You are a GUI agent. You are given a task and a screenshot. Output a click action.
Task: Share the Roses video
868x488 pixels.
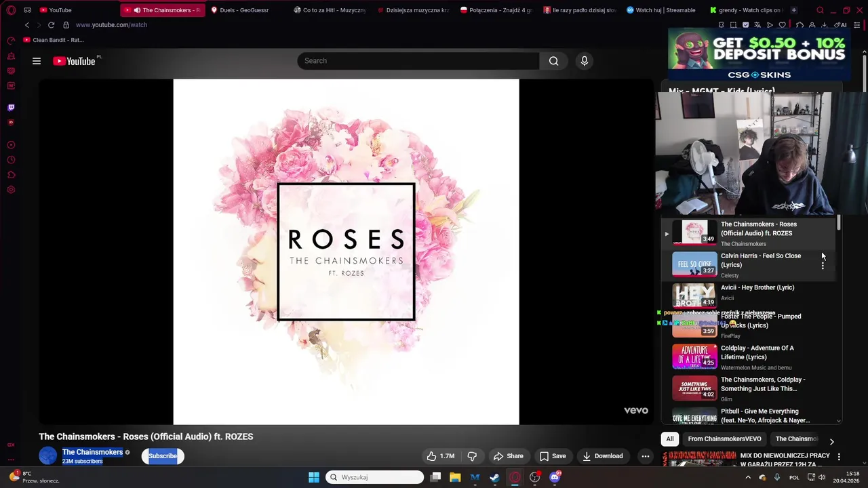click(x=509, y=456)
